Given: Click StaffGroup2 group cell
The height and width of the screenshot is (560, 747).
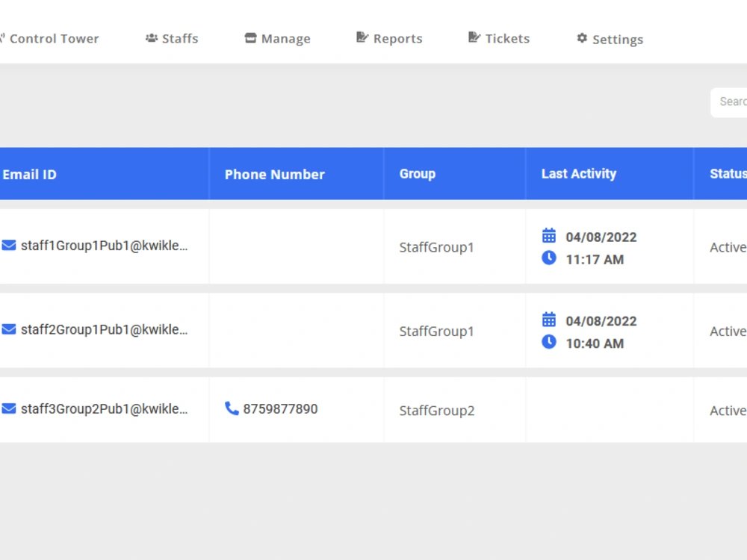Looking at the screenshot, I should tap(437, 411).
